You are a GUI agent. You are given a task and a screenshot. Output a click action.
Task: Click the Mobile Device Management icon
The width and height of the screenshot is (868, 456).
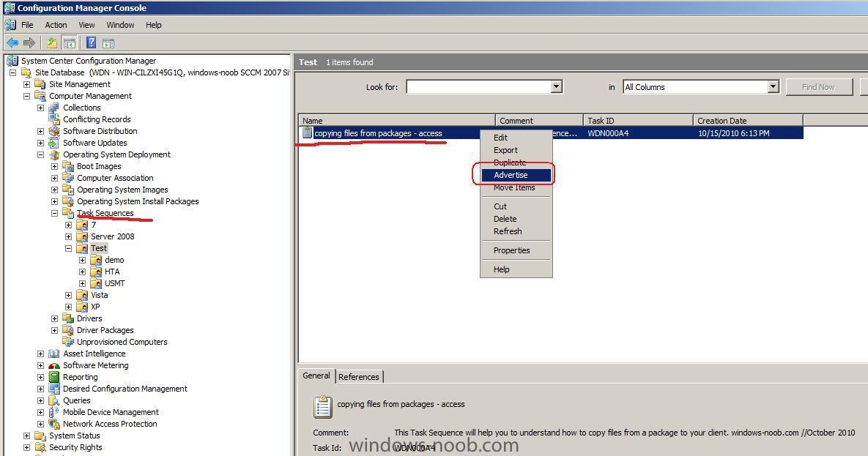(53, 412)
